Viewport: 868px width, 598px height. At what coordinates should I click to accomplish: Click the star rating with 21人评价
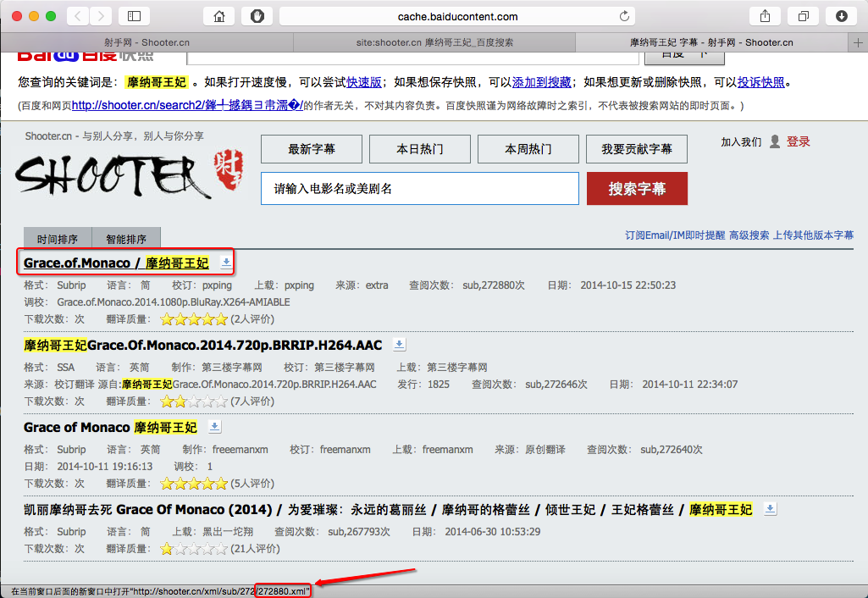(x=194, y=549)
